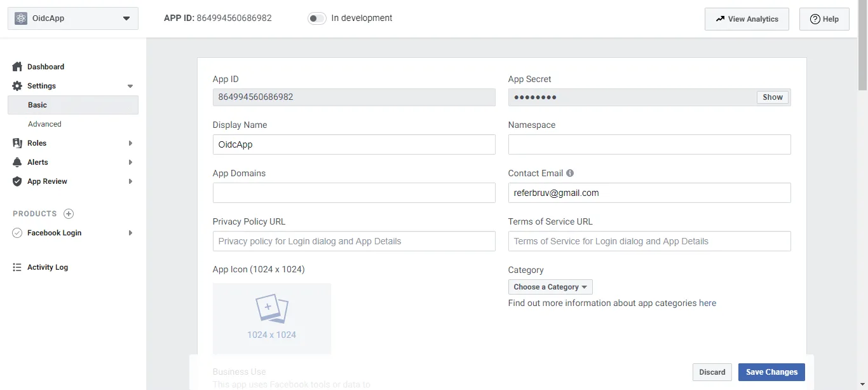Click the Dashboard house icon
Image resolution: width=868 pixels, height=390 pixels.
(x=17, y=67)
